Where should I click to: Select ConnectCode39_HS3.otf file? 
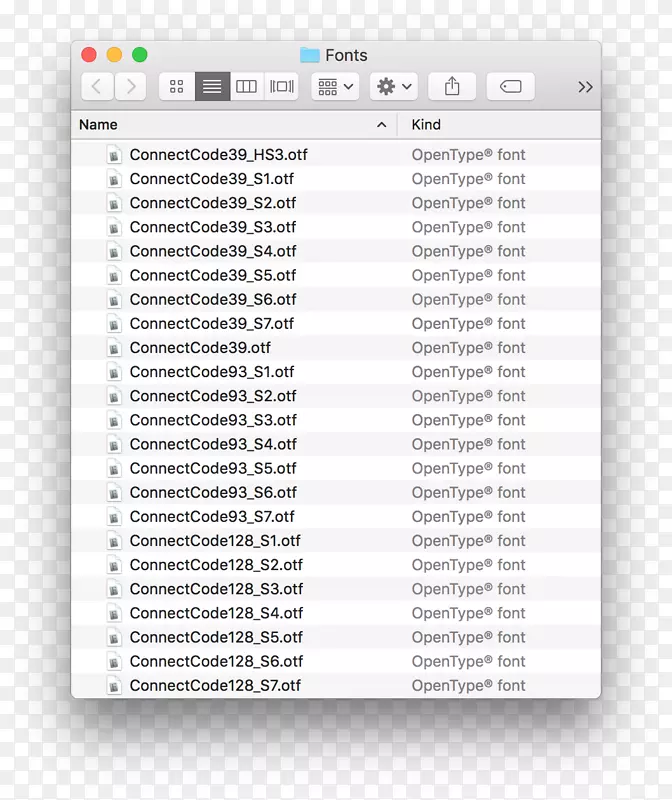pyautogui.click(x=336, y=155)
